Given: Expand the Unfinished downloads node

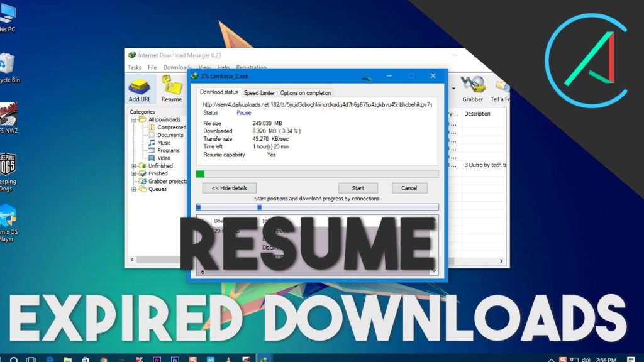Looking at the screenshot, I should coord(134,165).
